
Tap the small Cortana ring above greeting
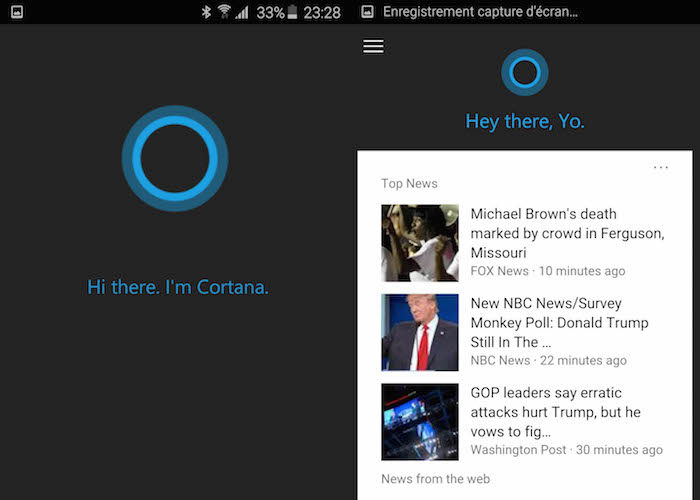[x=524, y=72]
